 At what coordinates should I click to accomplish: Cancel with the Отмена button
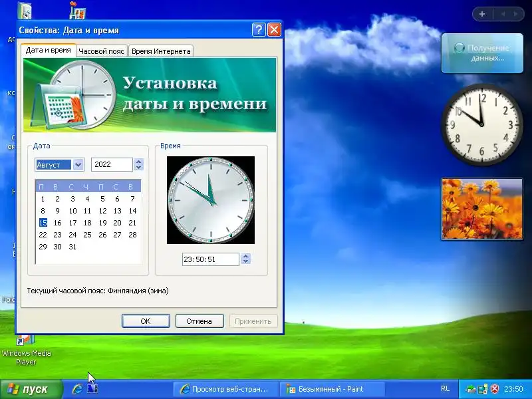[x=199, y=321]
